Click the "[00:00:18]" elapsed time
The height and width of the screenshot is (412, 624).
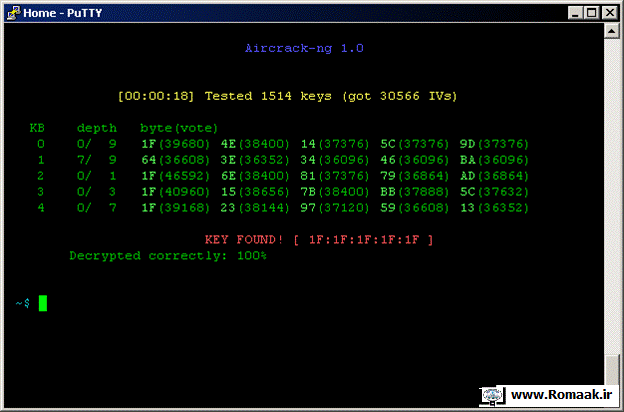coord(156,96)
